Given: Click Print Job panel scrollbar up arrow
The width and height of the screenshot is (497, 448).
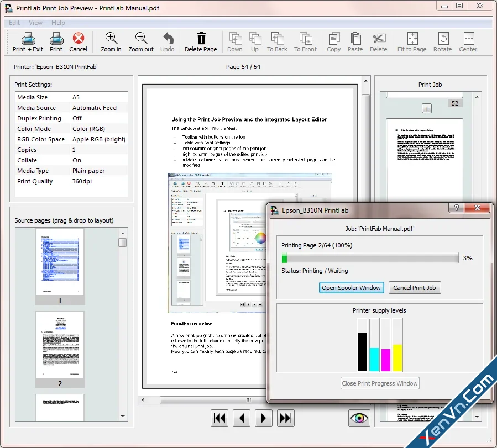Looking at the screenshot, I should coord(477,97).
